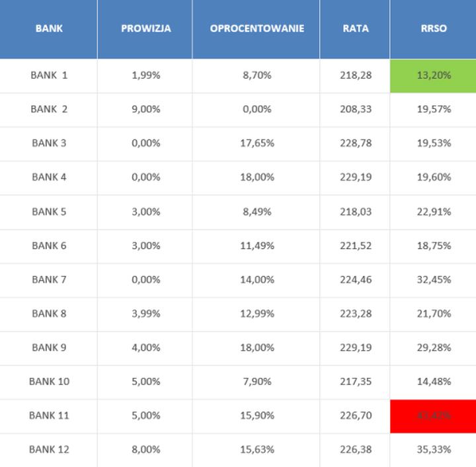
Task: Select the RATA column header
Action: coord(356,28)
